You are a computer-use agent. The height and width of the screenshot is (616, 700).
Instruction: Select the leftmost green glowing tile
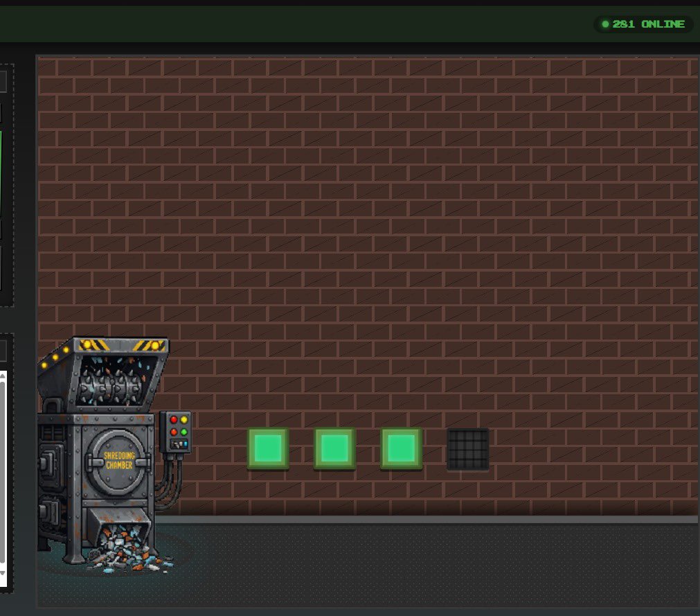pos(268,448)
